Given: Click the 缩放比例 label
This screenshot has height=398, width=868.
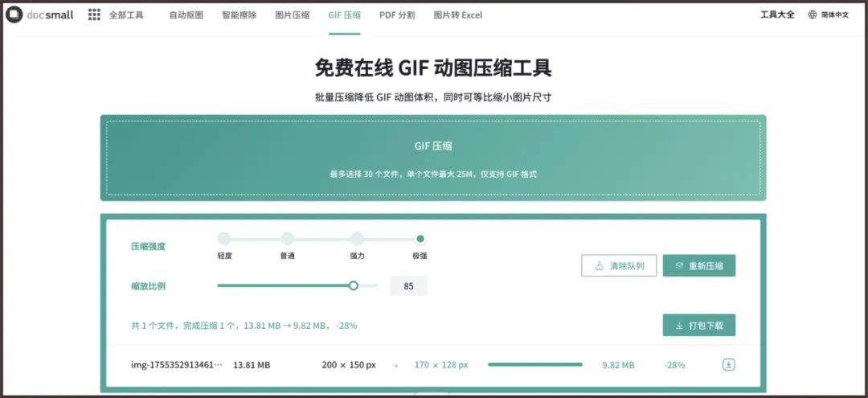Looking at the screenshot, I should 149,286.
